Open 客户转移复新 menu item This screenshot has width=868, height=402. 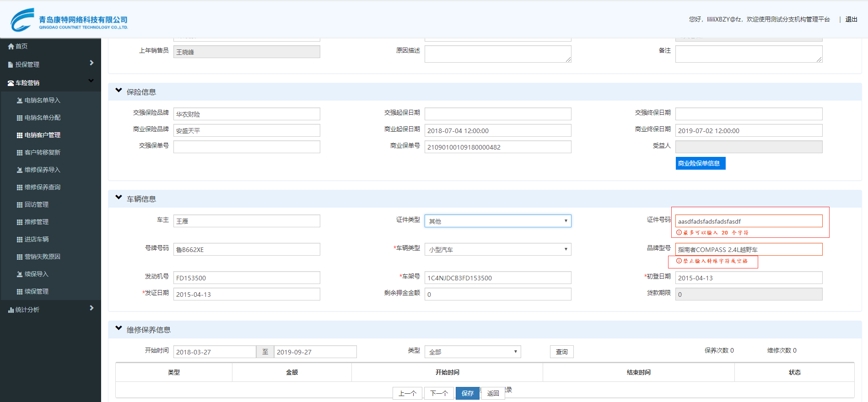pyautogui.click(x=43, y=152)
